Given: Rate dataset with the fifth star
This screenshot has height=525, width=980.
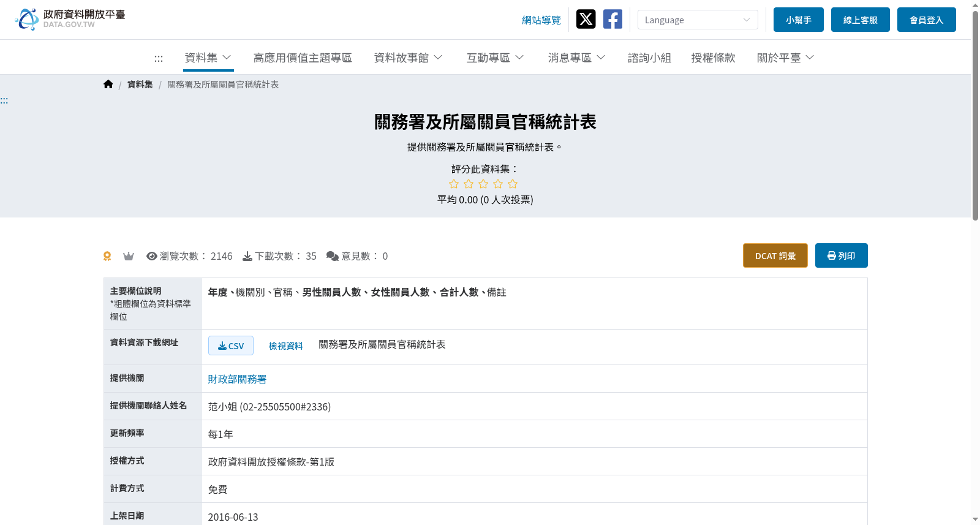Looking at the screenshot, I should pos(513,184).
